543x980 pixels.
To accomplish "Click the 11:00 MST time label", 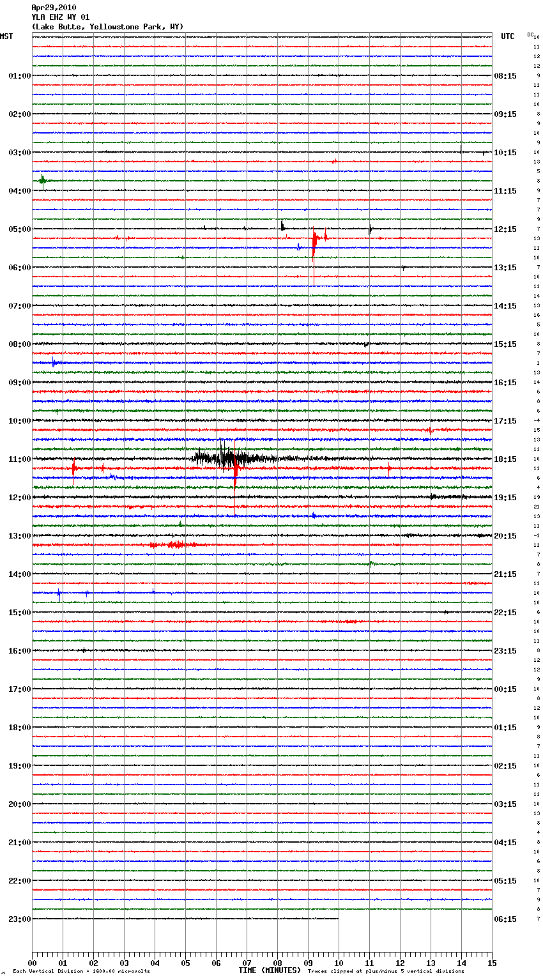I will pyautogui.click(x=19, y=459).
